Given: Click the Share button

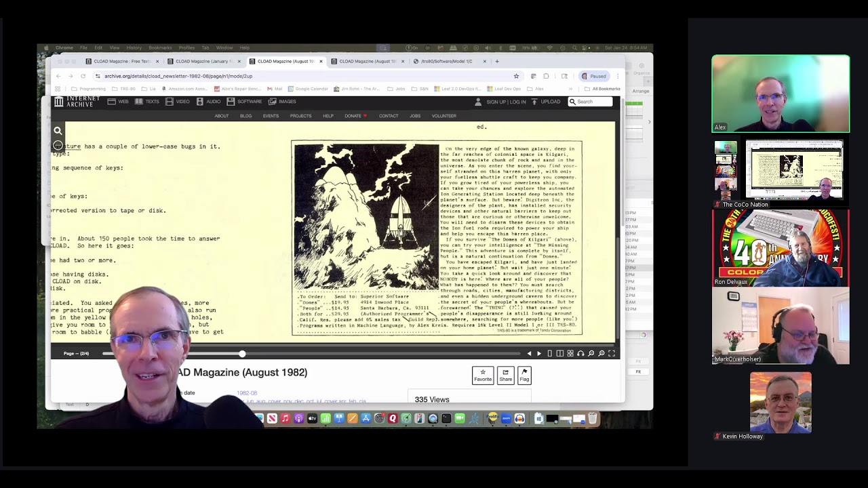Looking at the screenshot, I should point(506,375).
